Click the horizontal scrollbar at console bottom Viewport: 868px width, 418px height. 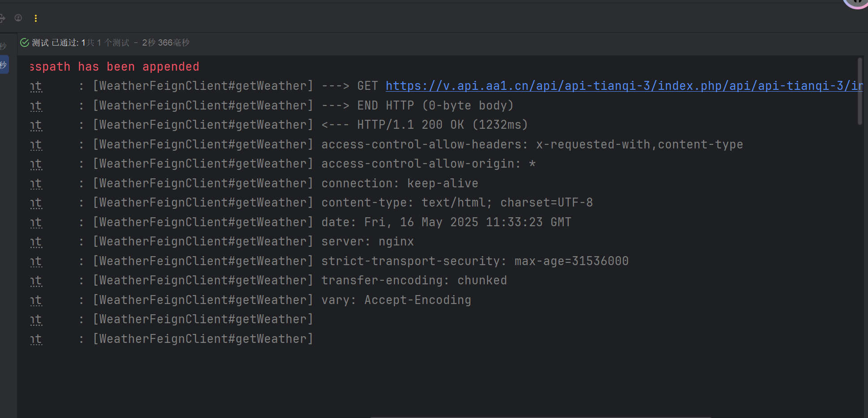pos(540,416)
